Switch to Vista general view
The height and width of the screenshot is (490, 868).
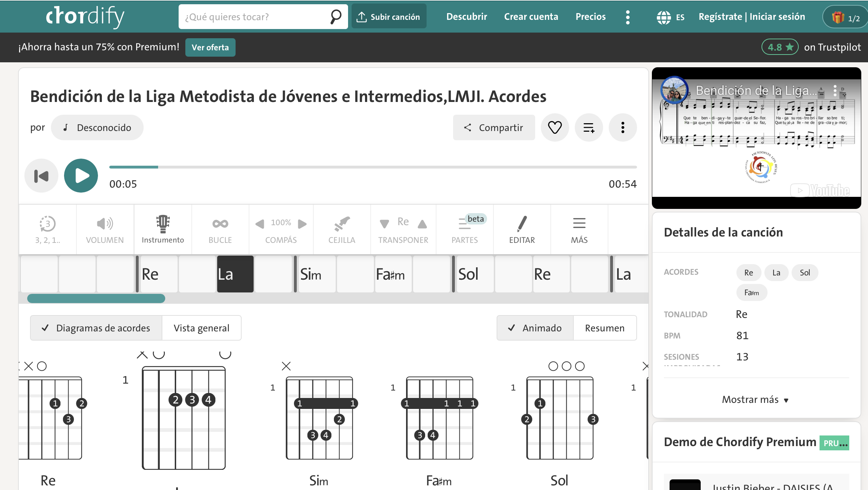click(x=202, y=328)
